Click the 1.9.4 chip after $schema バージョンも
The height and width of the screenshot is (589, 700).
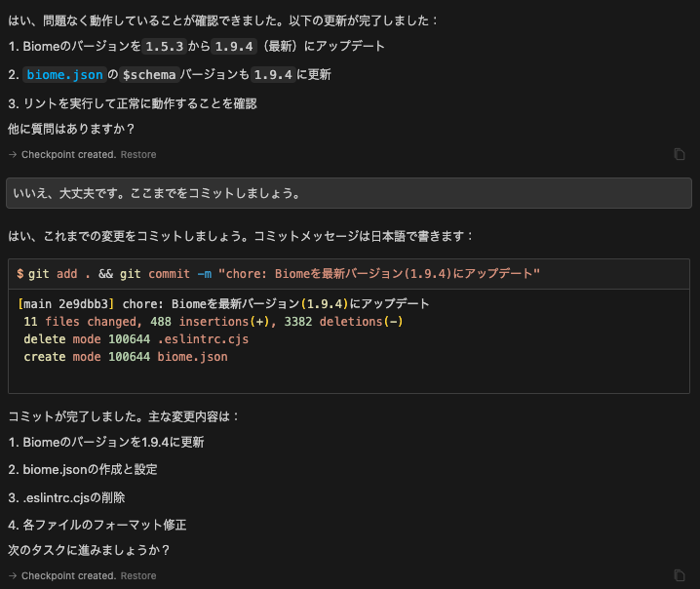click(x=273, y=74)
